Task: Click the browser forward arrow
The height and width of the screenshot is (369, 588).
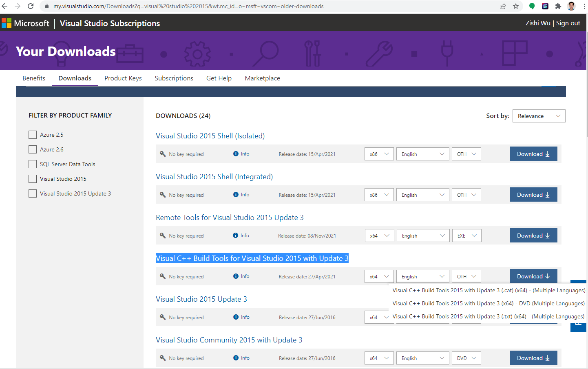Action: pos(18,6)
